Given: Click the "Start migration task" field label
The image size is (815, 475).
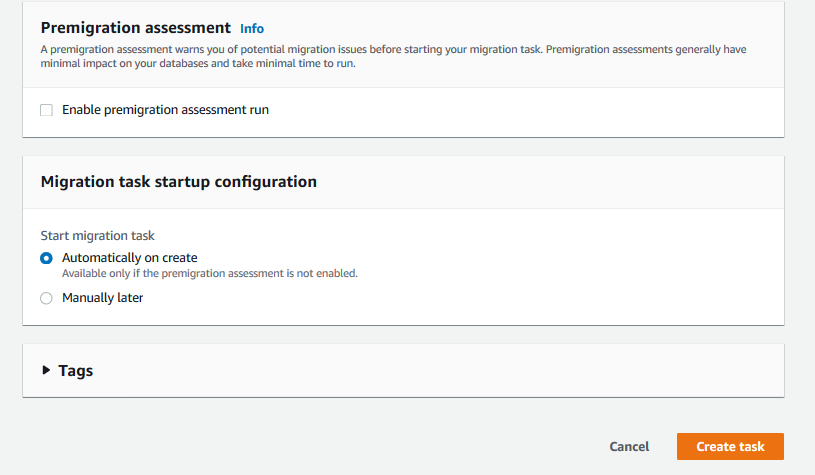Looking at the screenshot, I should click(x=97, y=236).
